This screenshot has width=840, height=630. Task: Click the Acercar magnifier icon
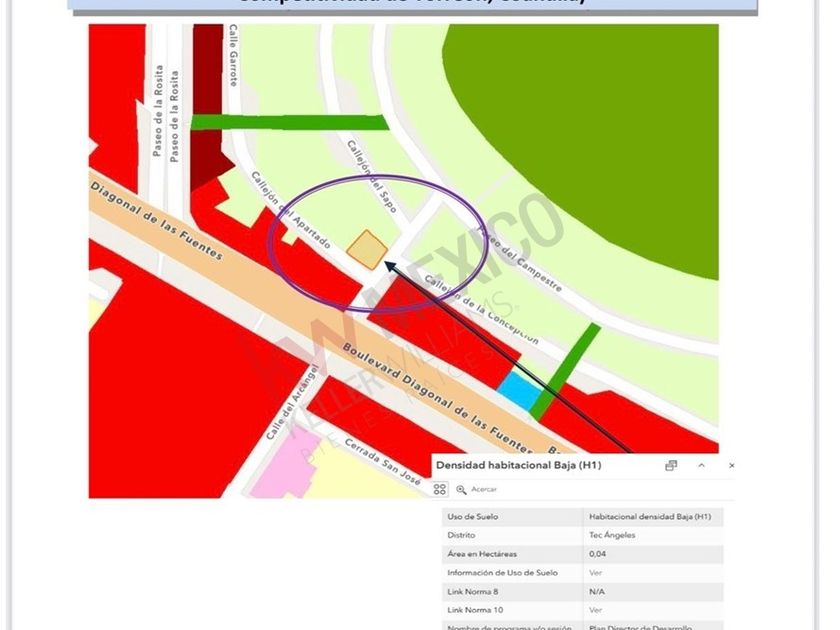click(461, 489)
